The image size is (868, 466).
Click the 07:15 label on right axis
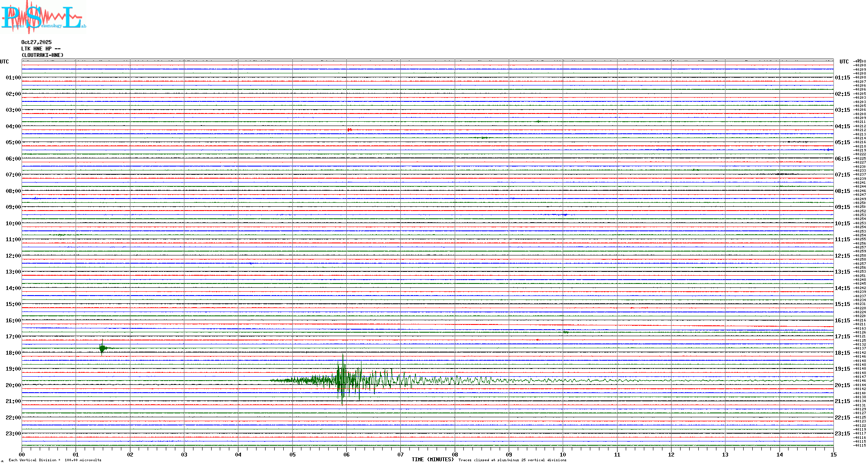tap(842, 175)
